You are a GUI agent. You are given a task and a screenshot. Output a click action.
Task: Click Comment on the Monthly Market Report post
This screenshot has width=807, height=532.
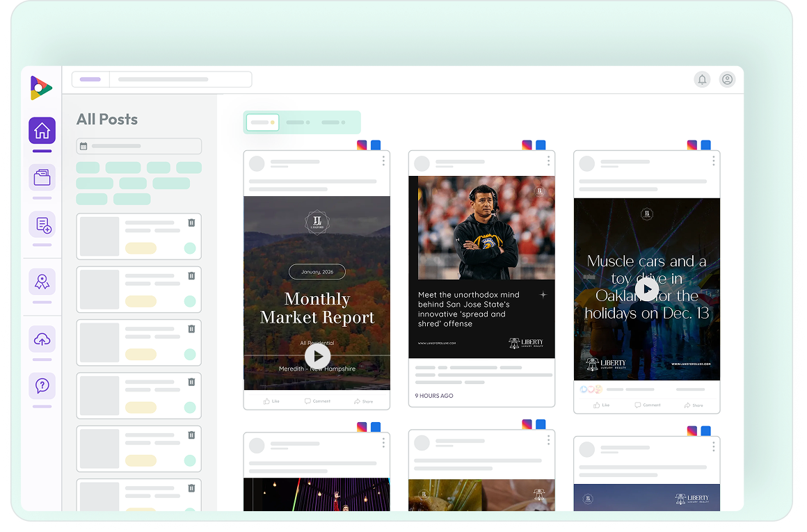point(317,401)
